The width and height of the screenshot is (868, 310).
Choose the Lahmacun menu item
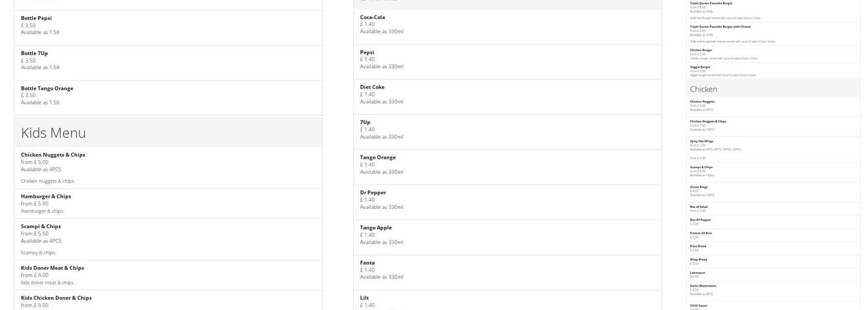coord(697,273)
